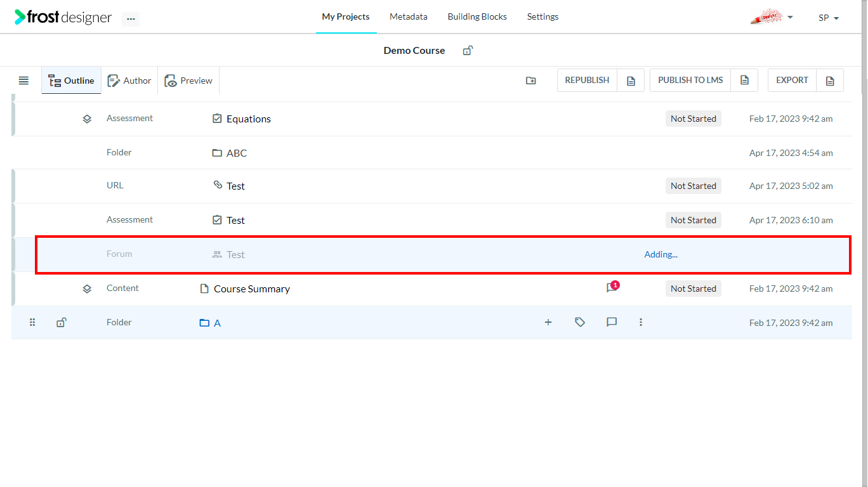Click the comment icon on Folder A row
The width and height of the screenshot is (868, 487).
pyautogui.click(x=612, y=322)
